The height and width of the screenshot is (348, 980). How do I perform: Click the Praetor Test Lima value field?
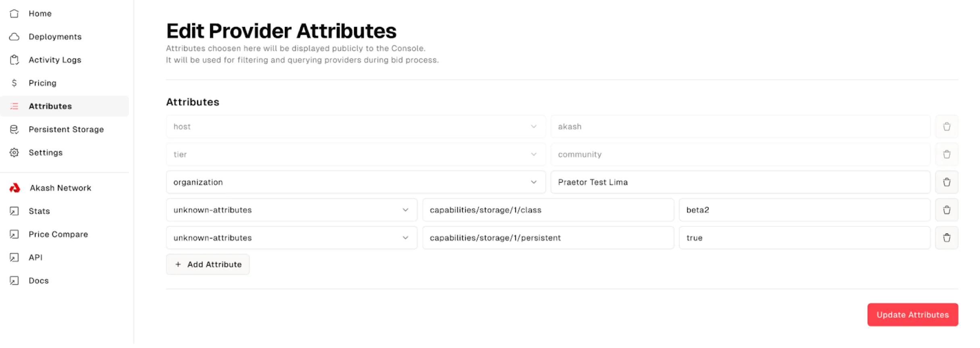point(740,182)
